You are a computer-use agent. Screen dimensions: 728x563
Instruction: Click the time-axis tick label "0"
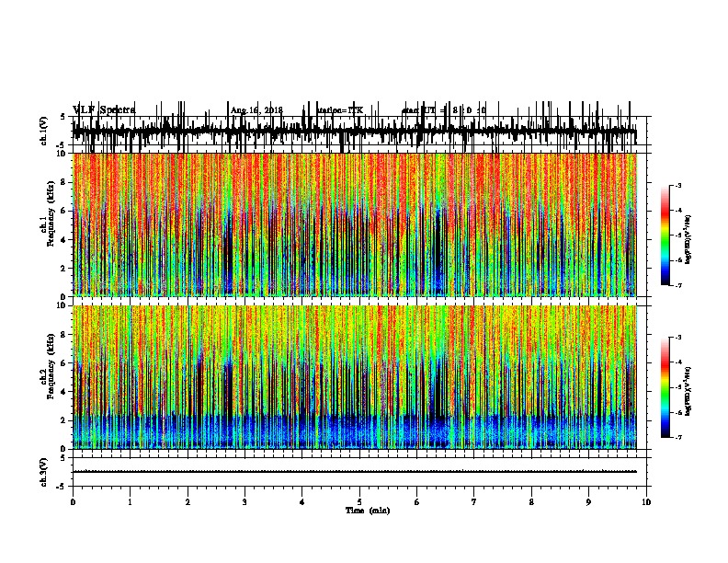(73, 502)
